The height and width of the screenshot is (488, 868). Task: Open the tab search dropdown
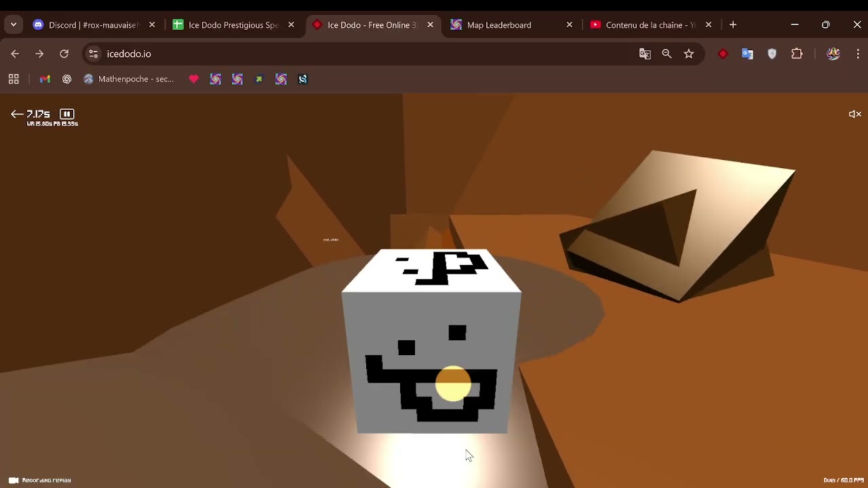pos(14,25)
